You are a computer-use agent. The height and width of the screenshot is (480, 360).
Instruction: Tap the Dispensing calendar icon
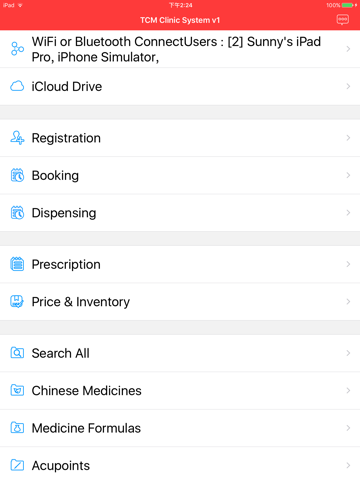point(17,212)
